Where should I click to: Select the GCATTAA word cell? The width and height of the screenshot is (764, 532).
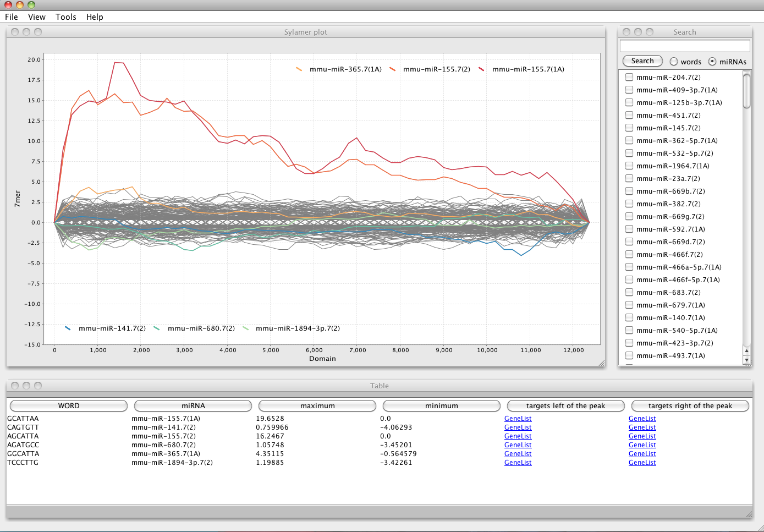click(x=23, y=419)
